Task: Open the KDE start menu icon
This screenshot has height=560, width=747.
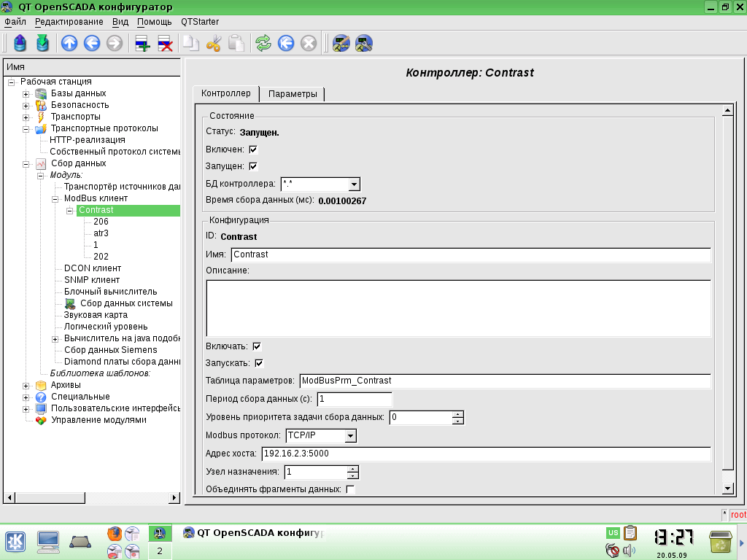Action: coord(15,540)
